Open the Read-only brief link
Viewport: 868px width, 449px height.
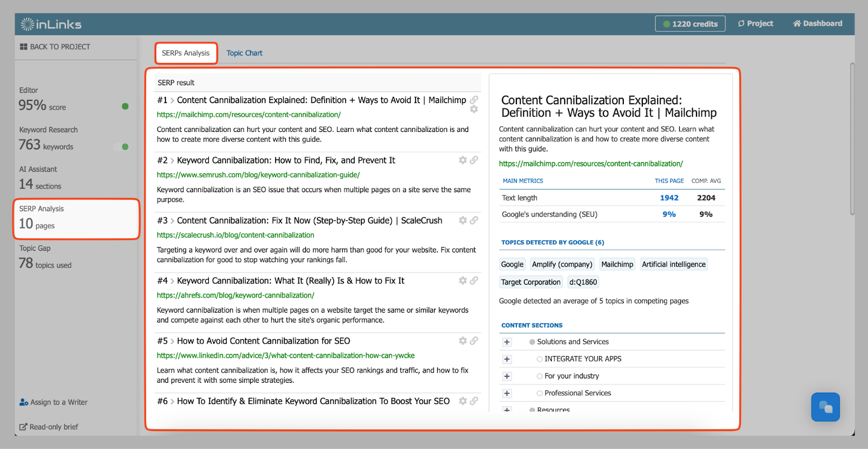(x=49, y=427)
